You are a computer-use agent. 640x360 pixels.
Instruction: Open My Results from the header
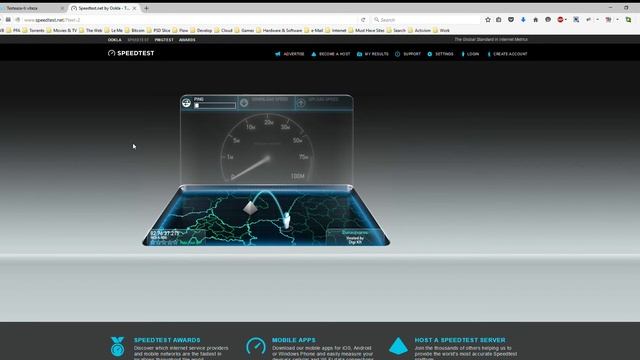coord(373,54)
